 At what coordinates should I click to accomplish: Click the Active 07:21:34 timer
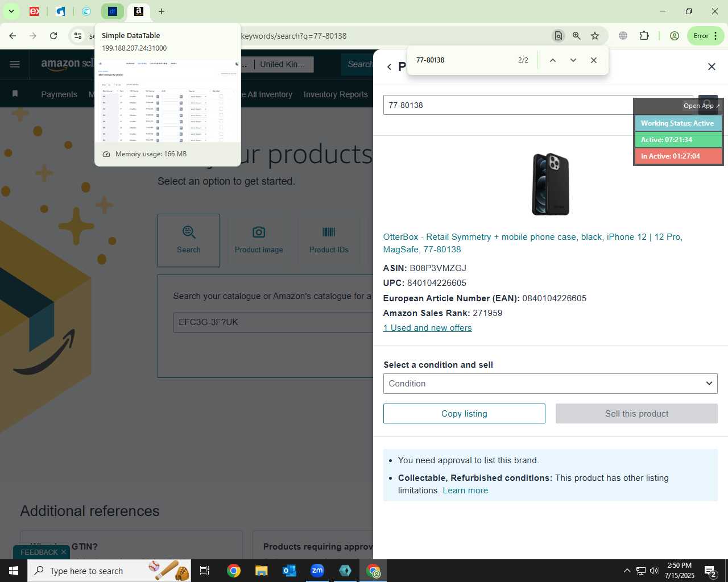click(678, 140)
